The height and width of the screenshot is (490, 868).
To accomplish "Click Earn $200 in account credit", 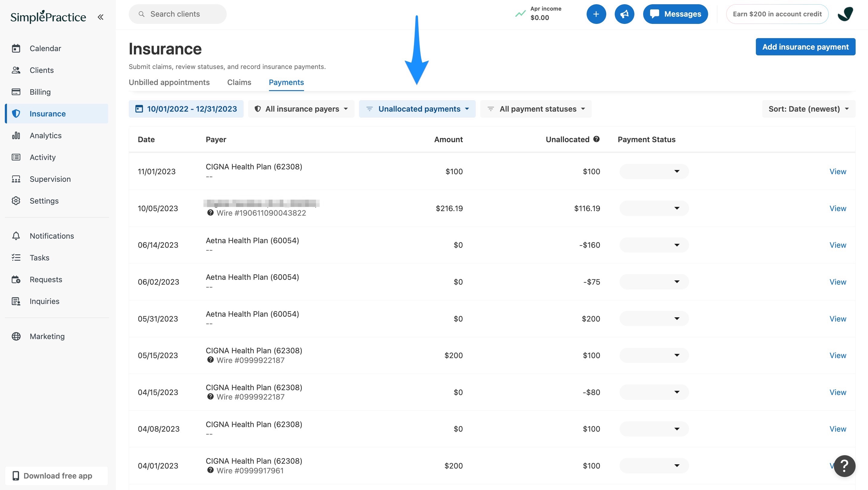I will click(x=777, y=14).
